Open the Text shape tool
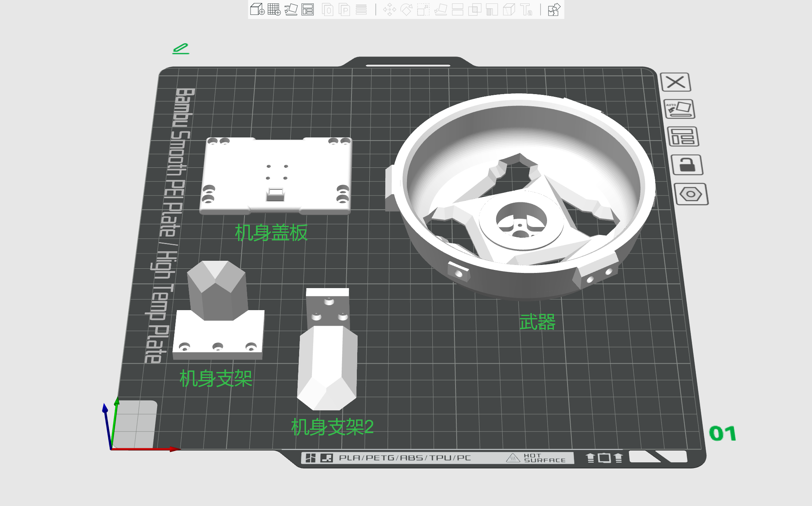The image size is (812, 506). tap(526, 9)
